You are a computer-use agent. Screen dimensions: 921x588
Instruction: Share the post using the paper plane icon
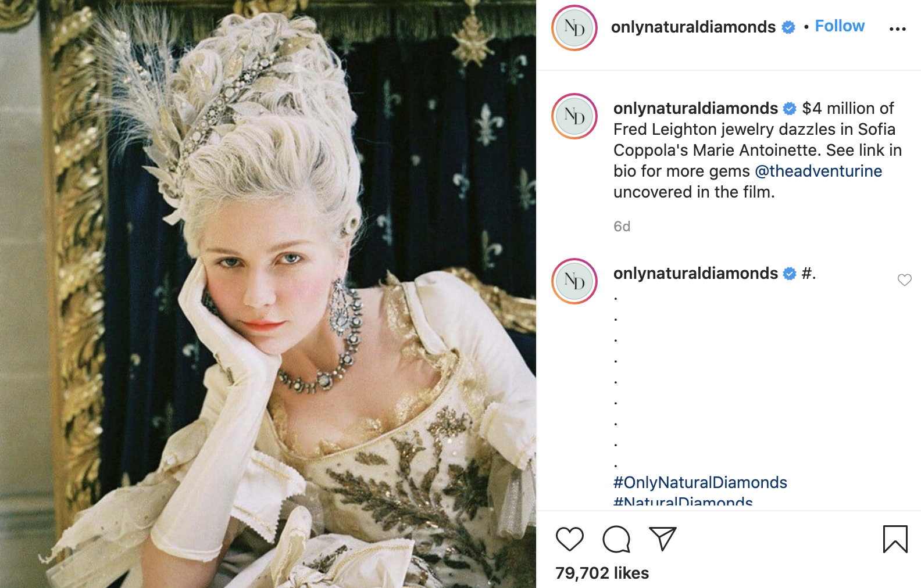tap(662, 539)
